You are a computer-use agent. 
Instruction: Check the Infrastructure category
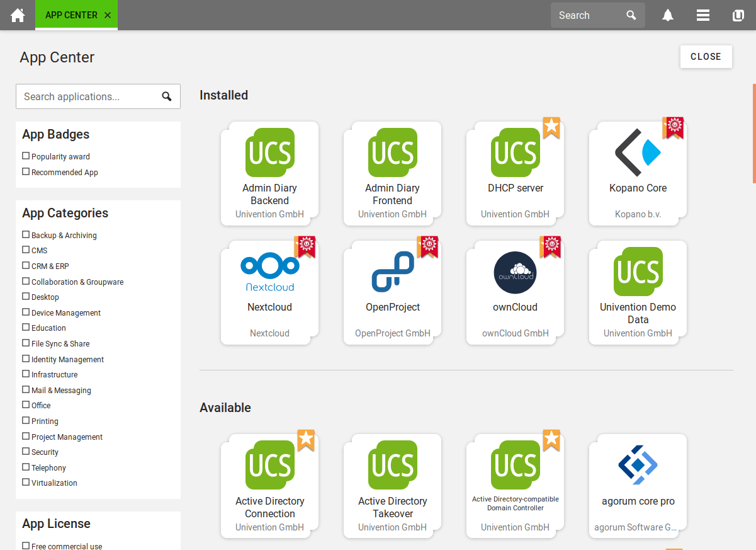click(26, 374)
